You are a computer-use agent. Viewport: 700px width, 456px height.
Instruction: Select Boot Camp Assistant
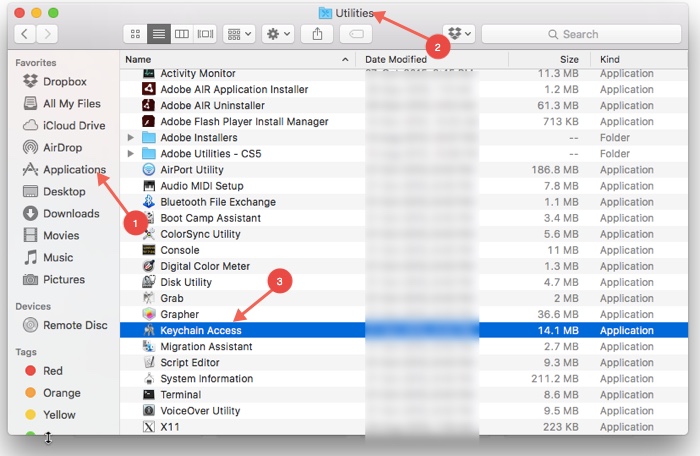(404, 218)
